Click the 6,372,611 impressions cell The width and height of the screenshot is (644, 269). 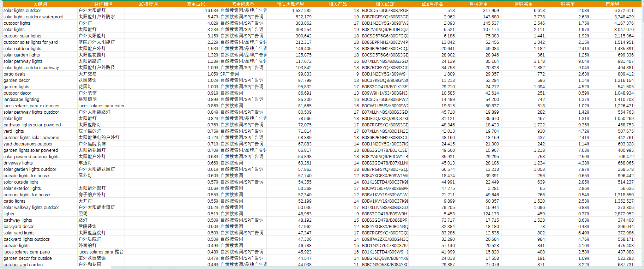pos(624,11)
